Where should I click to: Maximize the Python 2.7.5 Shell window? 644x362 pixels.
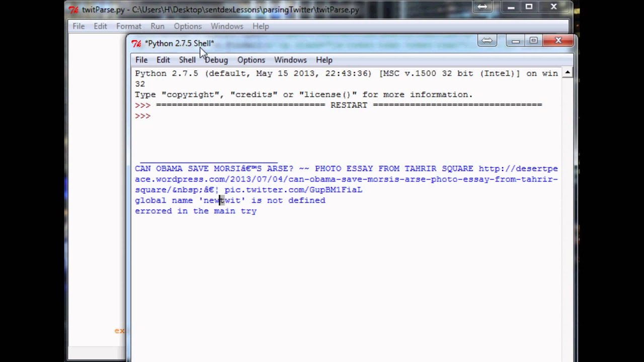coord(533,41)
